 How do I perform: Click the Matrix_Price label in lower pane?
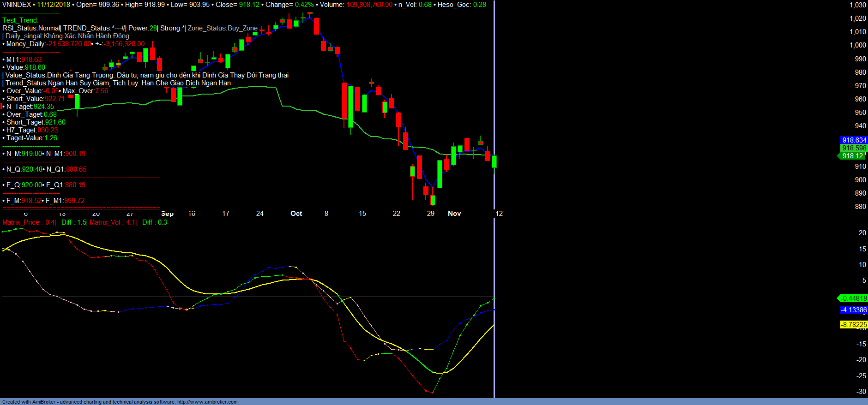point(21,222)
